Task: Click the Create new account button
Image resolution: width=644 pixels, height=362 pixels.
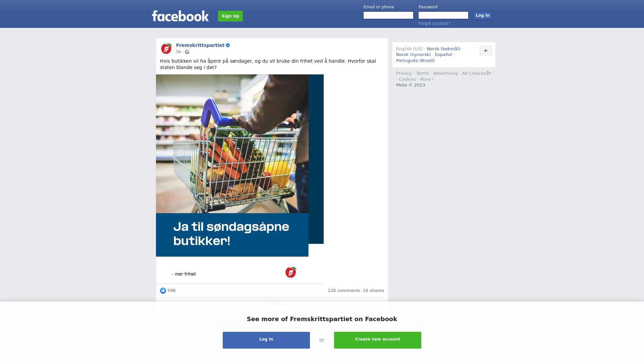Action: (378, 340)
